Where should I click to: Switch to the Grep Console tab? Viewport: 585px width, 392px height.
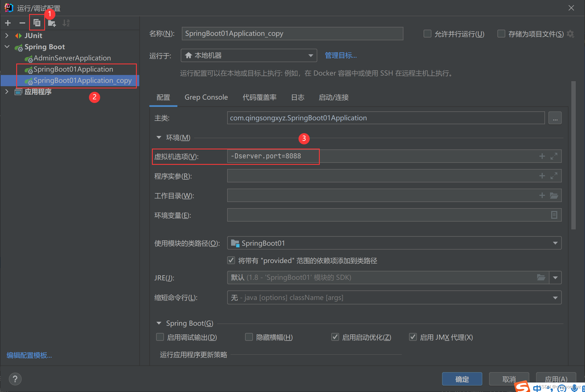coord(206,97)
